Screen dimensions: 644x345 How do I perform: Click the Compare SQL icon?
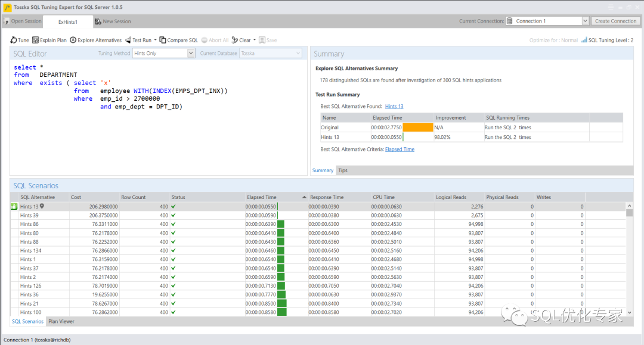(x=163, y=40)
